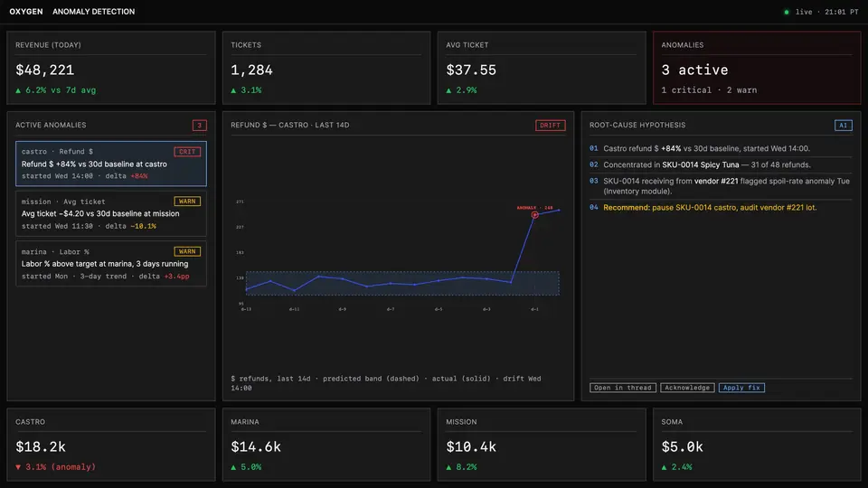This screenshot has height=488, width=868.
Task: Open the Castro store revenue card
Action: tap(110, 445)
